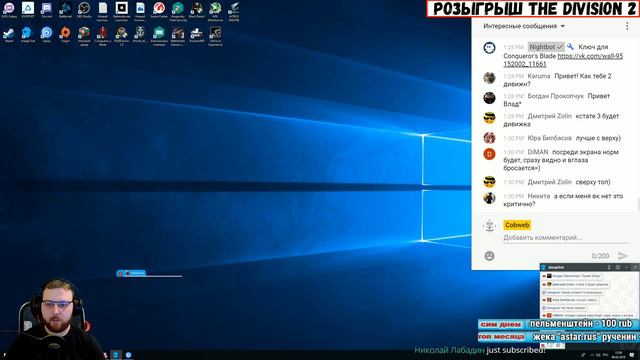The width and height of the screenshot is (640, 360).
Task: Click the taskbar clock
Action: pos(619,355)
